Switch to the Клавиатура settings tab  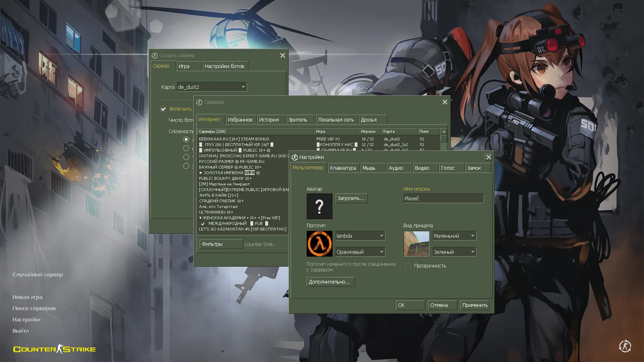pos(343,168)
